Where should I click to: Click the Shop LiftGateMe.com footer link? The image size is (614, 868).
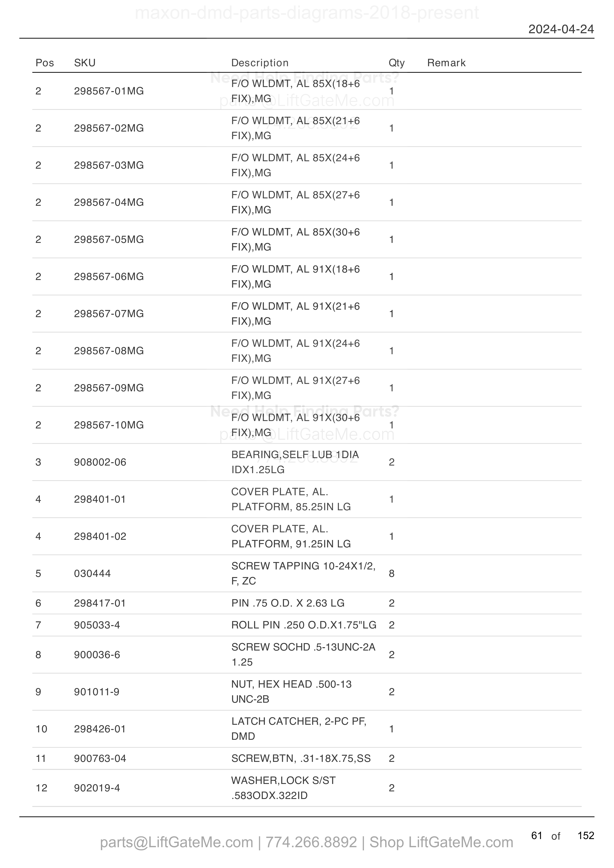(441, 842)
